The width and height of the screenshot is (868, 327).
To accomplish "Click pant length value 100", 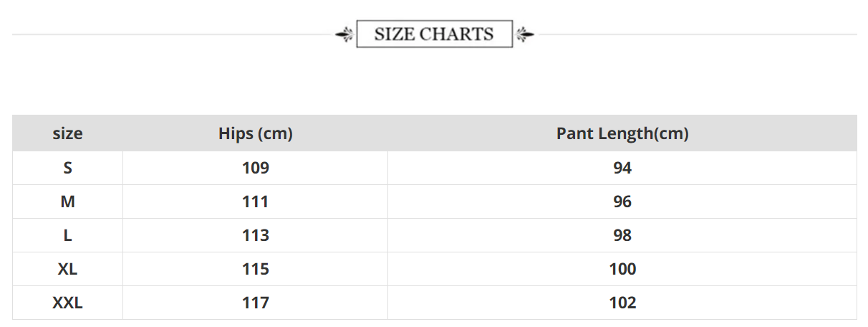I will click(622, 269).
